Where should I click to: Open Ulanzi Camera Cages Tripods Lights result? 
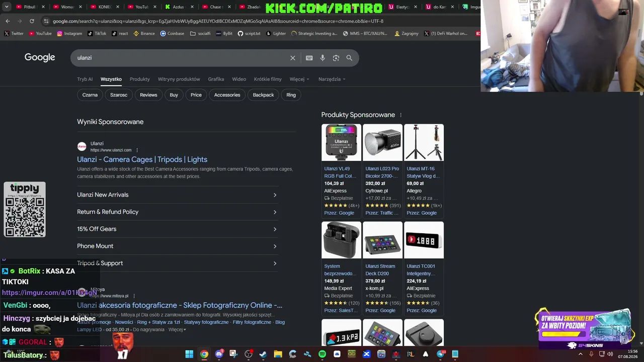(142, 159)
